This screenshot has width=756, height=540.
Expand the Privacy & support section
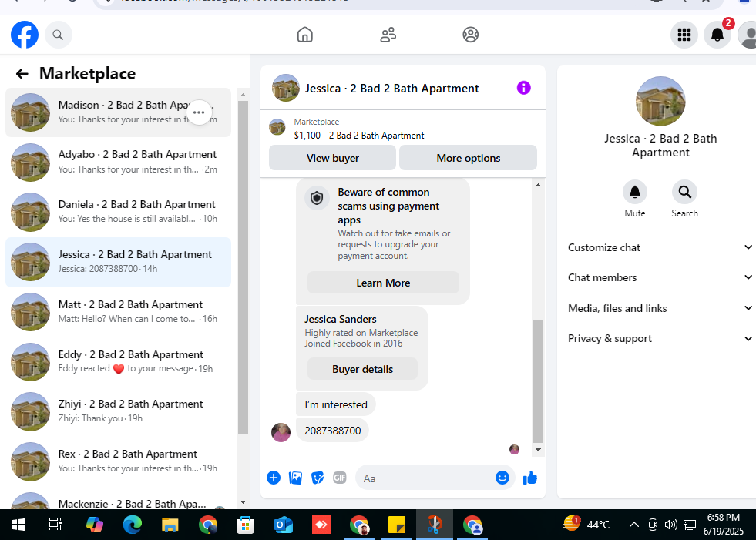click(x=660, y=338)
